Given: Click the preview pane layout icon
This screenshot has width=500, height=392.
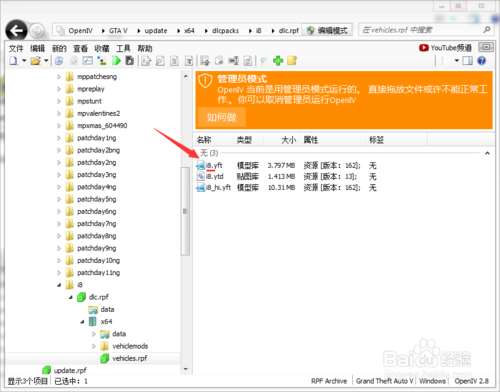Looking at the screenshot, I should tap(468, 61).
